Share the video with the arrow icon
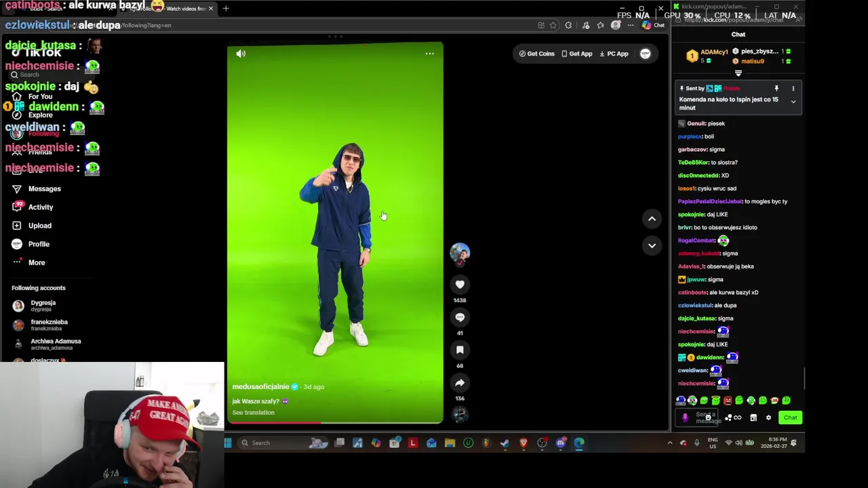Viewport: 868px width, 488px height. coord(460,383)
